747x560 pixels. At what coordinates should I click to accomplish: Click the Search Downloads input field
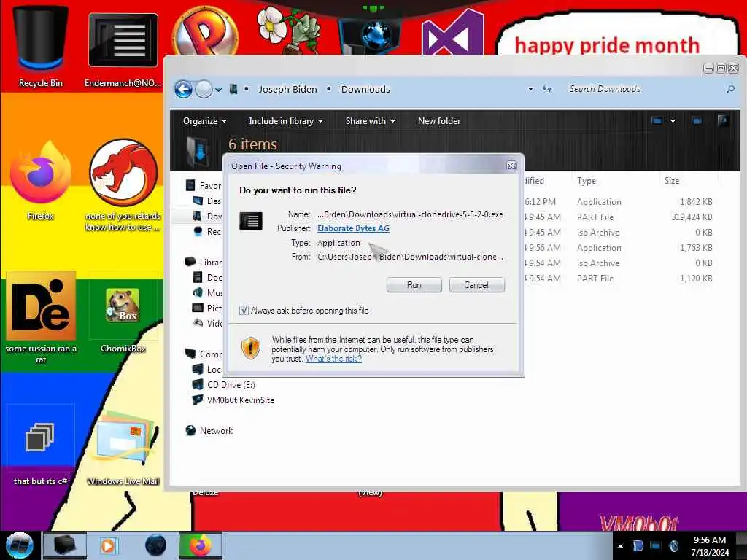643,89
